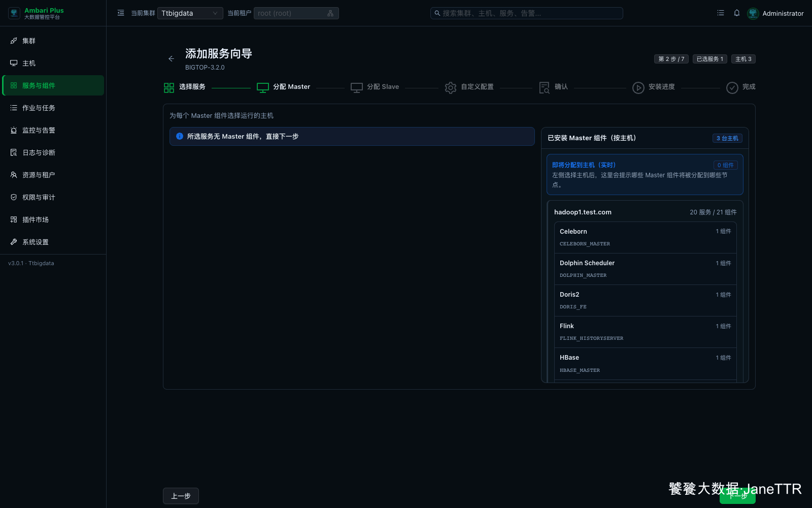Click the 分配 Slave step monitor icon
Image resolution: width=812 pixels, height=508 pixels.
(357, 88)
